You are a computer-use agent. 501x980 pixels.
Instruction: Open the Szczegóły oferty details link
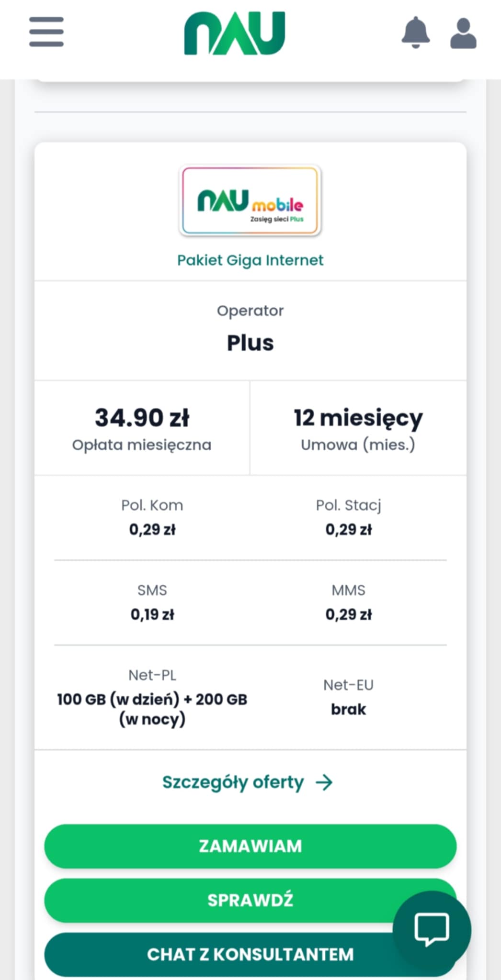pos(233,783)
